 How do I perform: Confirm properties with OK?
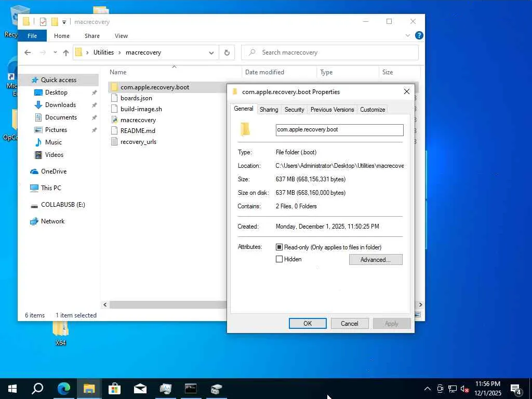pos(308,323)
